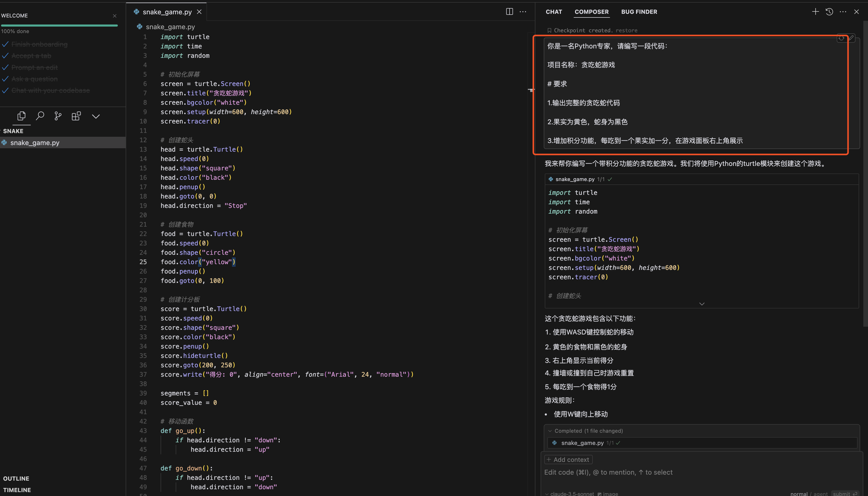Switch mode to agent

pyautogui.click(x=820, y=494)
